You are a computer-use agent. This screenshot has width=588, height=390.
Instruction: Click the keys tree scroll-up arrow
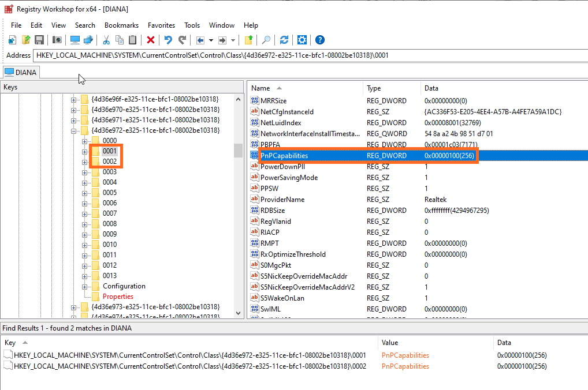(x=238, y=99)
